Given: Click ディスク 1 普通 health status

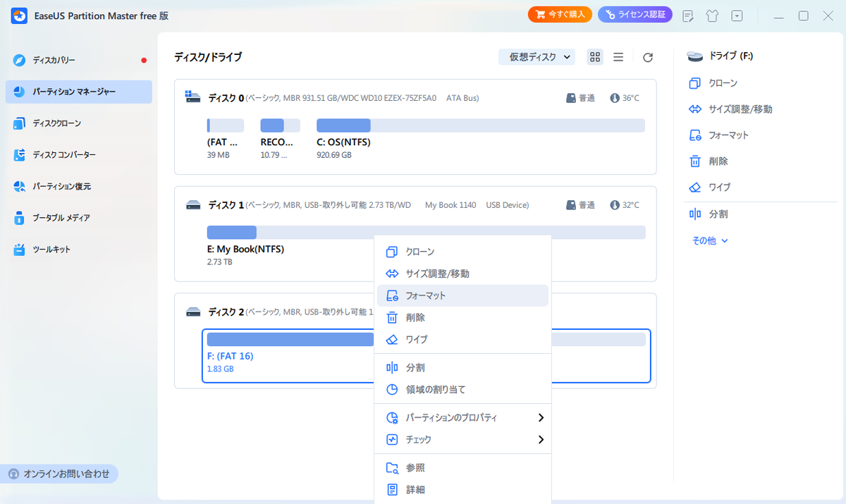Looking at the screenshot, I should (581, 205).
